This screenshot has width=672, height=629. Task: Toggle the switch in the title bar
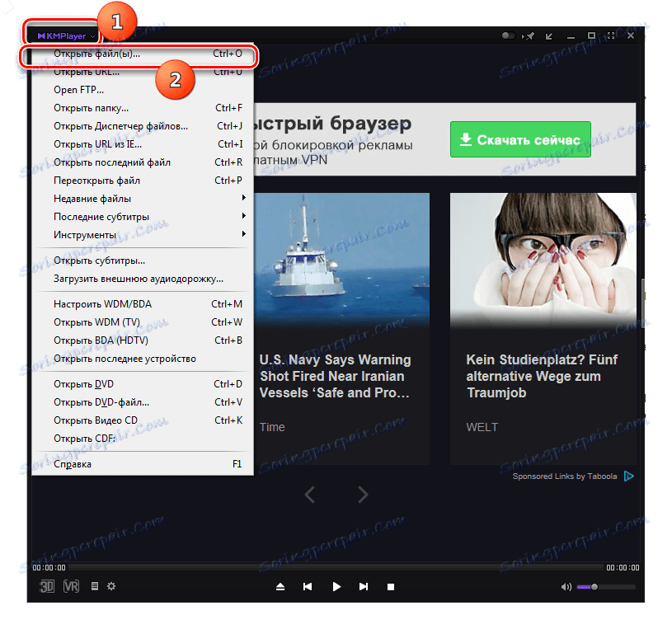508,35
